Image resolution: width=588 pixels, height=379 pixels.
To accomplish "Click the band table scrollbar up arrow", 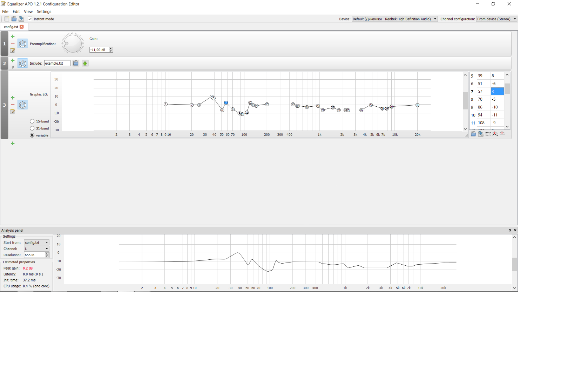I will (507, 75).
